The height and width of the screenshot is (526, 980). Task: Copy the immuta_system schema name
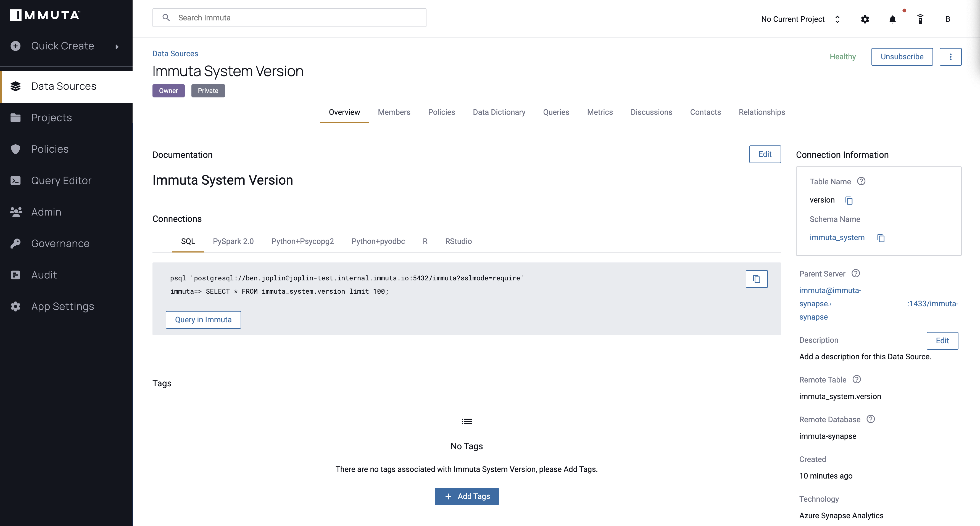point(881,238)
